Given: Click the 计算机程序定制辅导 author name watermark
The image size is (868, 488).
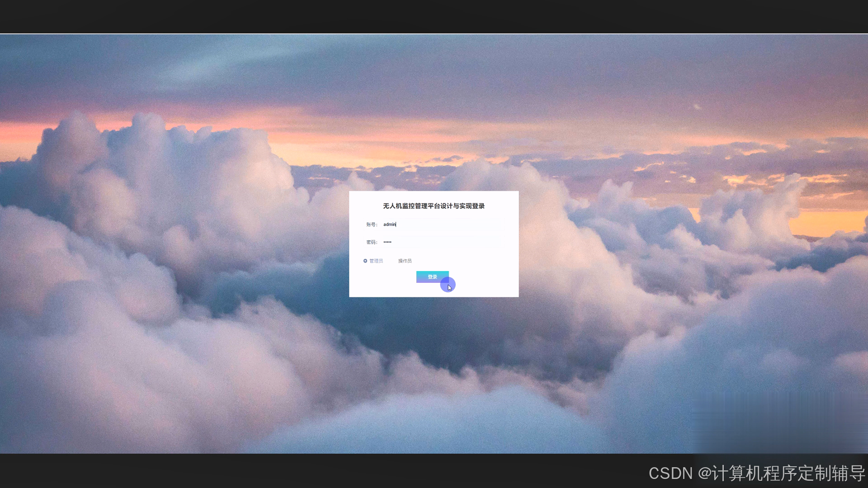Looking at the screenshot, I should click(x=788, y=473).
